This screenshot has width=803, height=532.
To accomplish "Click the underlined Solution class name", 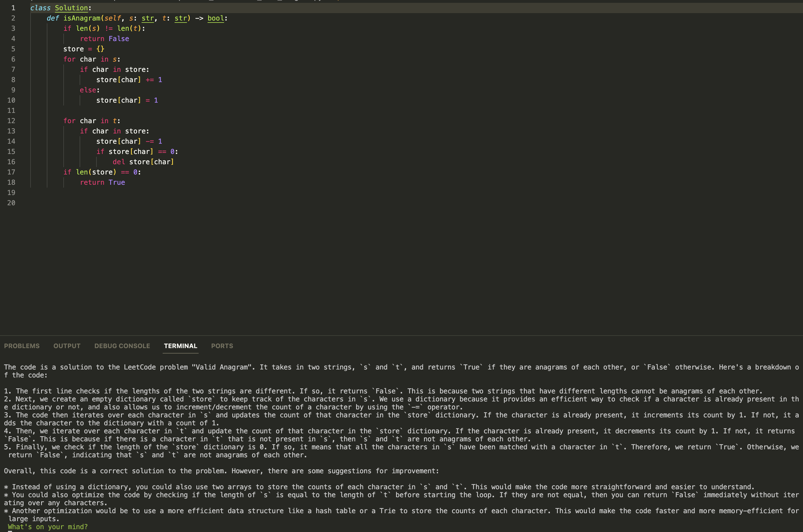I will pos(71,8).
